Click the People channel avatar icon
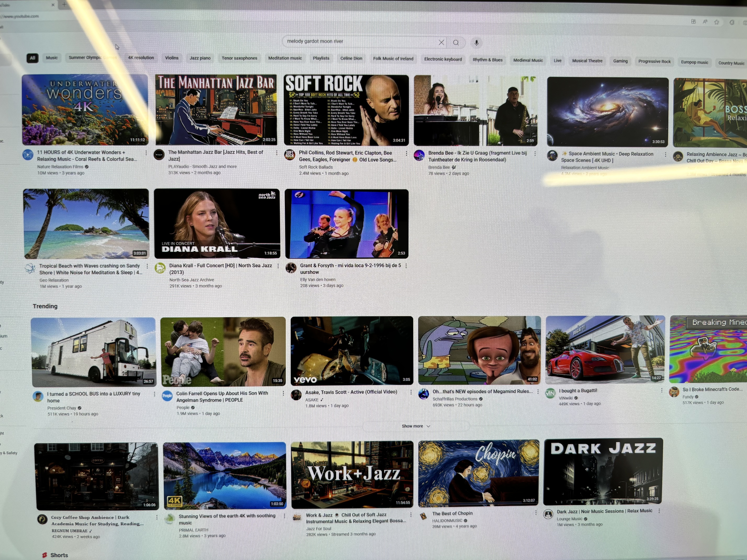 click(167, 396)
